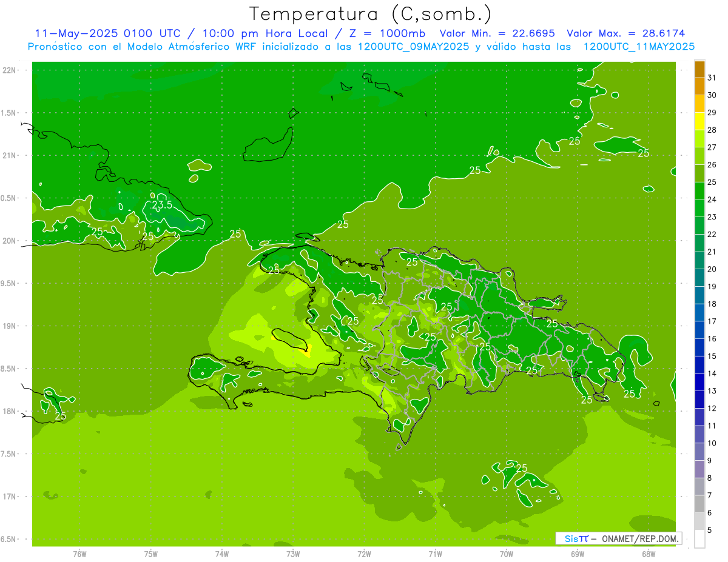Image resolution: width=728 pixels, height=562 pixels.
Task: Click the "18N" latitude axis label
Action: [x=9, y=412]
